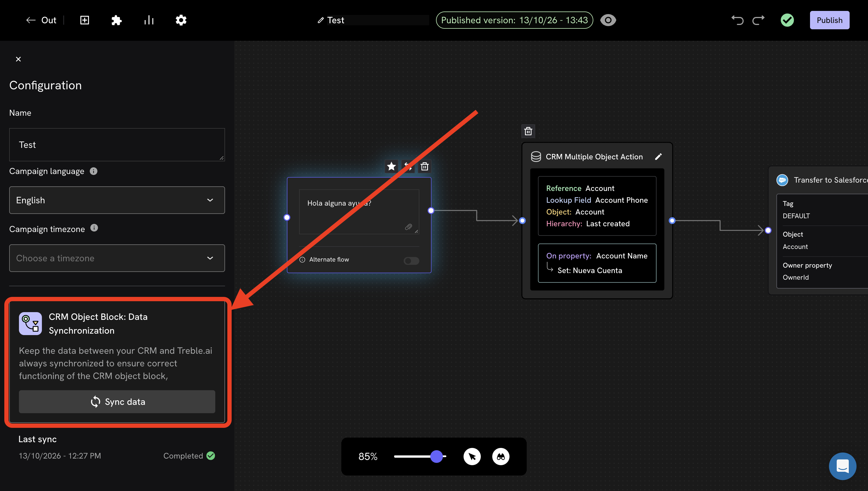Viewport: 868px width, 491px height.
Task: Click the Campaign language info icon
Action: tap(93, 171)
